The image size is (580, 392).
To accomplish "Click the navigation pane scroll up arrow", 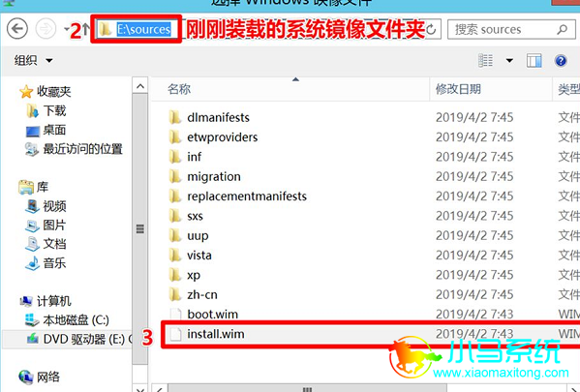I will point(140,86).
